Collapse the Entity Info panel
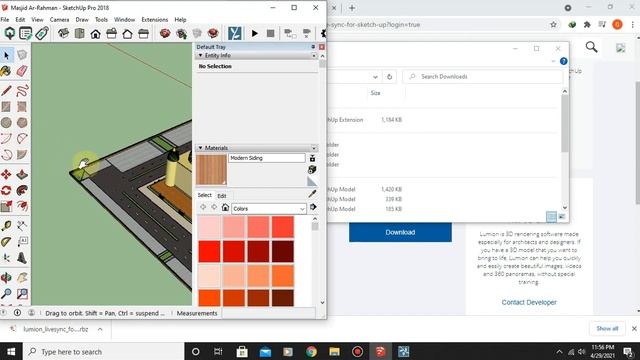Screen dimensions: 640x360 (200, 55)
